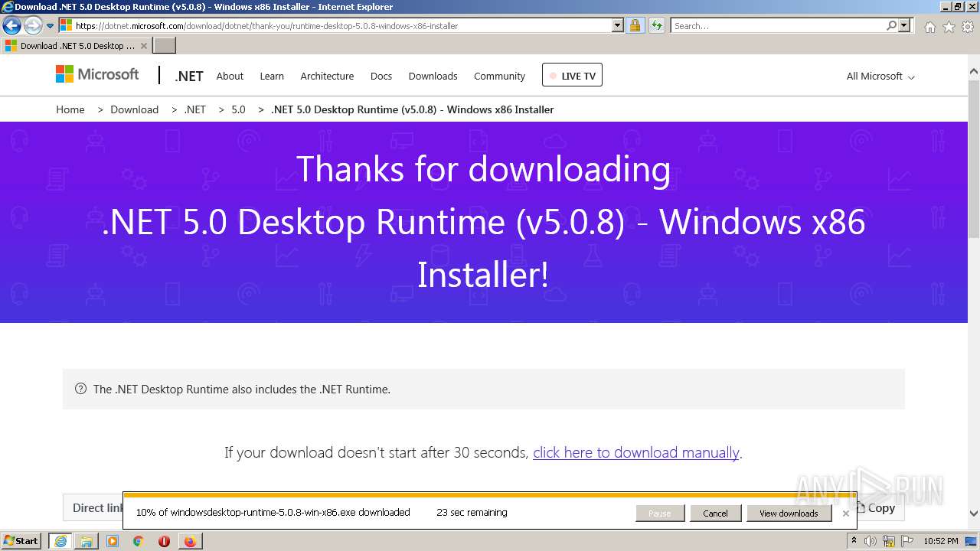Viewport: 980px width, 551px height.
Task: Show hidden system tray icons arrow
Action: [x=854, y=540]
